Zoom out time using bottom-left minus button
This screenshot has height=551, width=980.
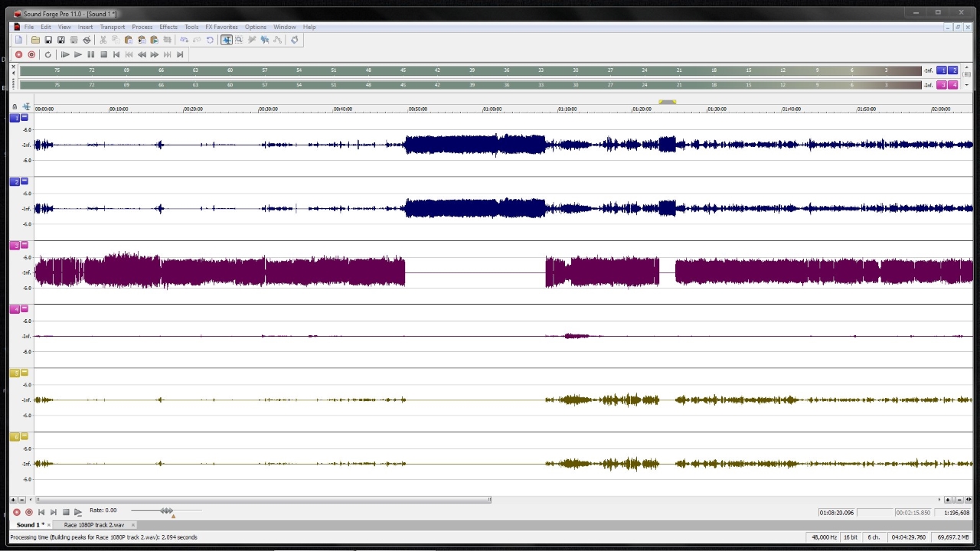(x=21, y=500)
